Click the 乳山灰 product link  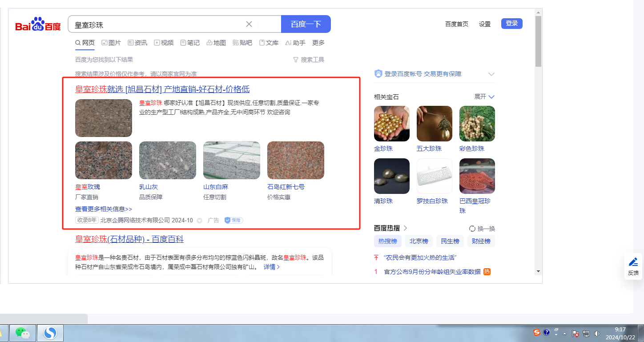click(x=149, y=187)
